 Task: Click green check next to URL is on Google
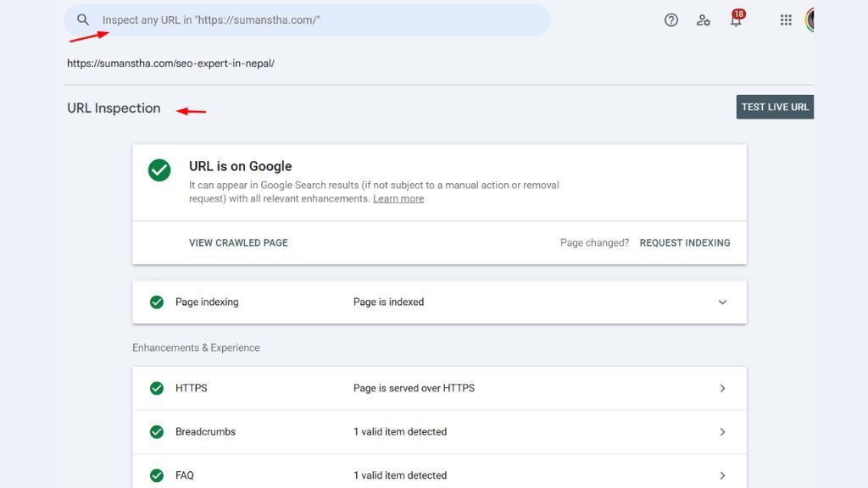[x=159, y=169]
